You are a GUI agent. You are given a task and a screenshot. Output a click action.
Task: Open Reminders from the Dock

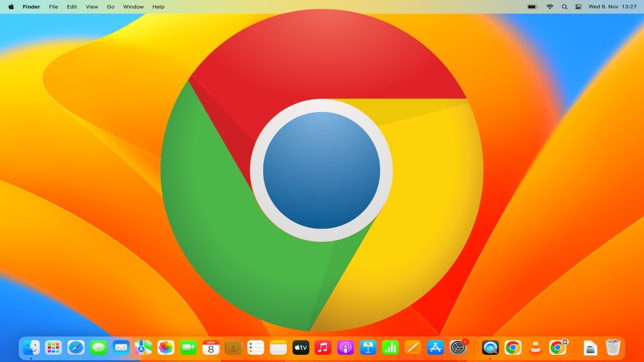point(256,347)
